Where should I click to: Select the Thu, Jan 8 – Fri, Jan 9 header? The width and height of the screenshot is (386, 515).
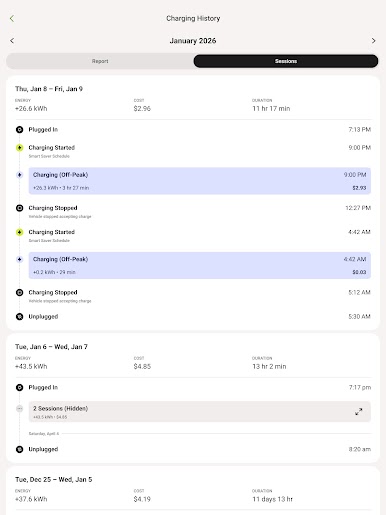click(x=49, y=89)
